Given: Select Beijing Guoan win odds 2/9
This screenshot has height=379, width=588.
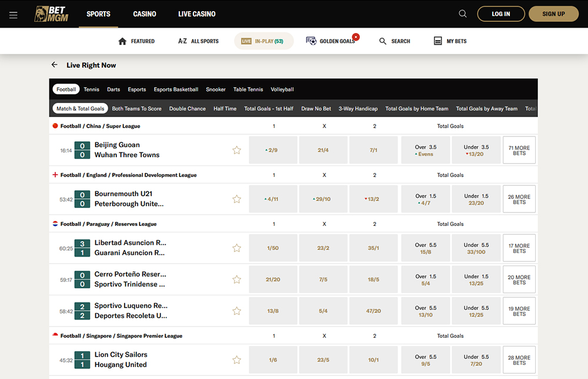Looking at the screenshot, I should pyautogui.click(x=273, y=150).
